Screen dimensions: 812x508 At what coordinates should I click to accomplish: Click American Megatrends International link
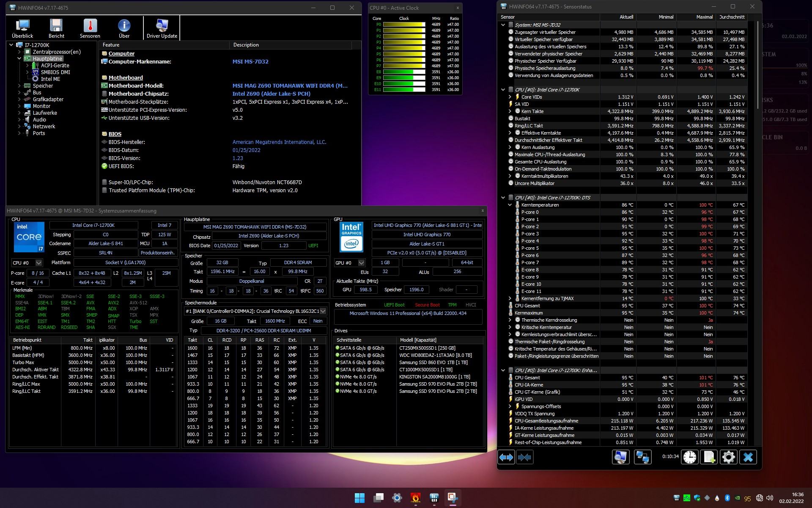tap(279, 142)
